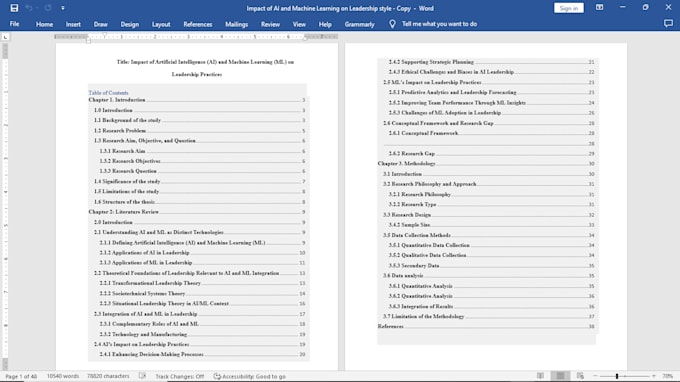Open the Design tab
This screenshot has width=680, height=382.
click(x=130, y=24)
